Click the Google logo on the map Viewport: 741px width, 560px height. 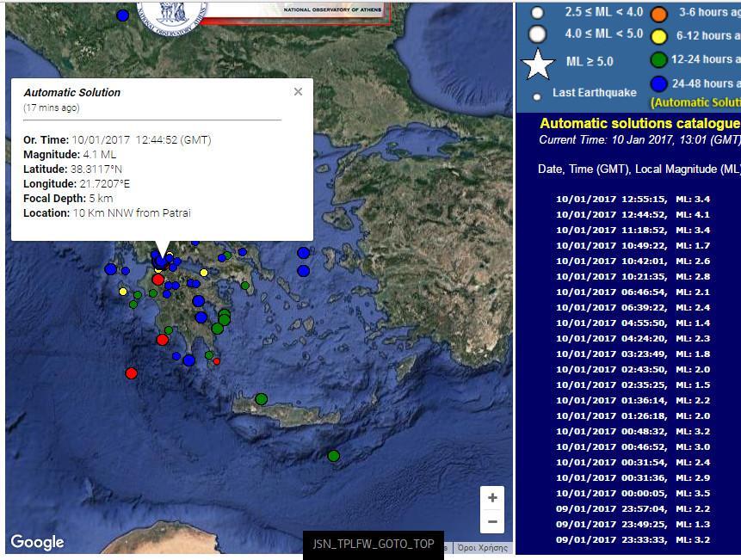pyautogui.click(x=37, y=542)
